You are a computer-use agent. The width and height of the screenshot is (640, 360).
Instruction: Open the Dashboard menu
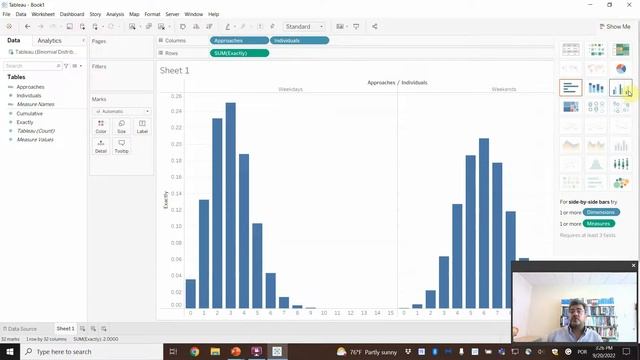(72, 14)
